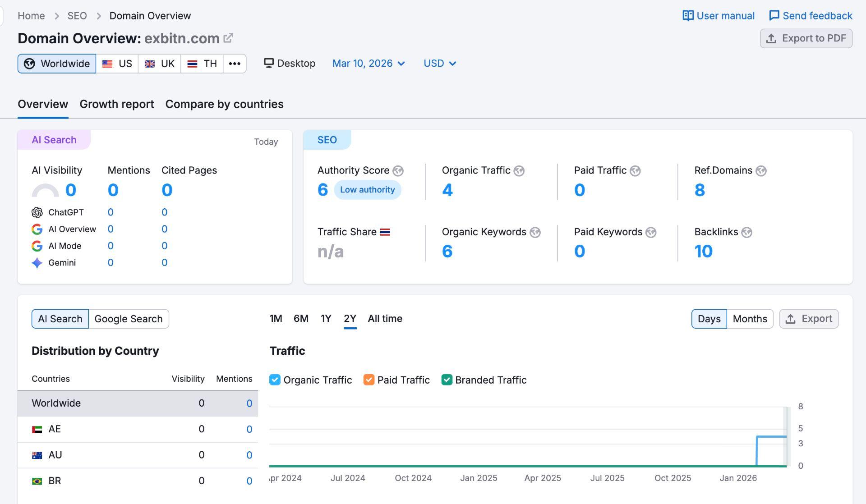Click the organic traffic line on chart
The height and width of the screenshot is (504, 866).
(x=772, y=436)
